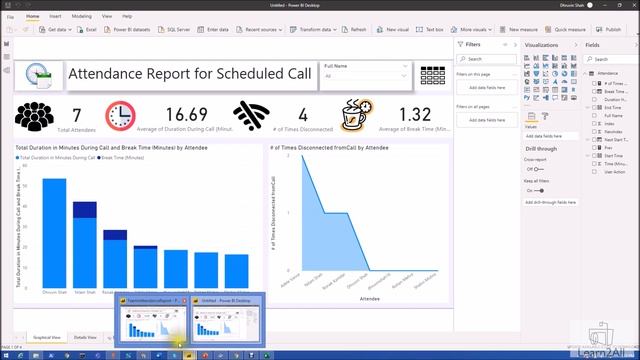Screen dimensions: 640x360
Task: Open the Fields well tab icon
Action: click(x=531, y=116)
